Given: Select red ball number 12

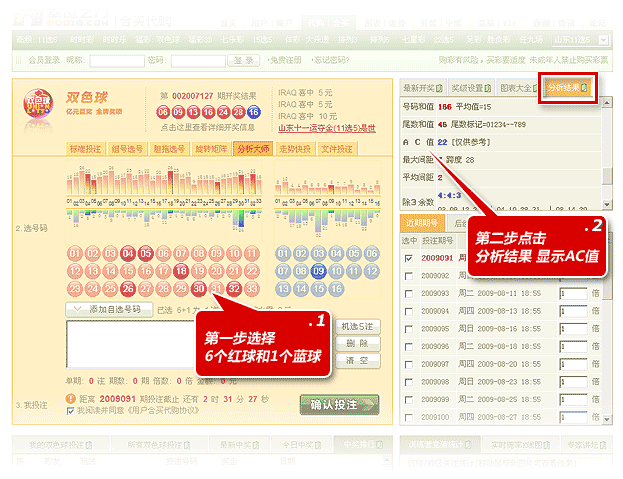Looking at the screenshot, I should [x=75, y=271].
